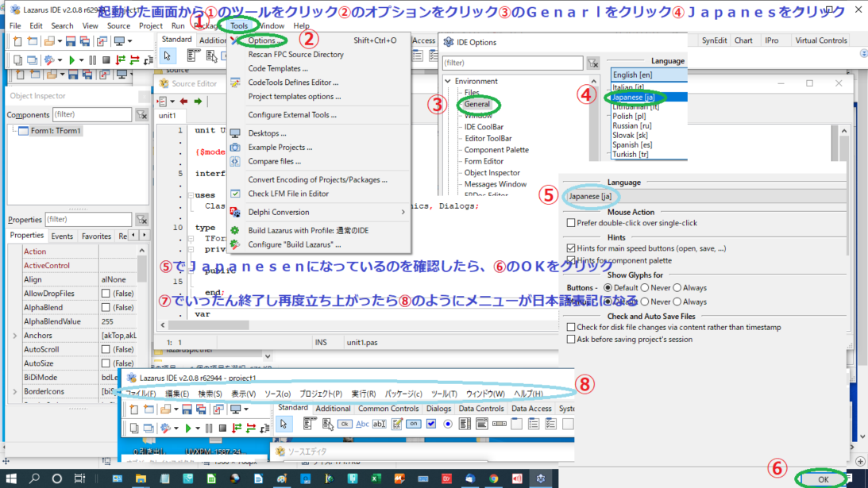868x488 pixels.
Task: Click Step Over icon in Japanese-menu Lazarus window
Action: [x=251, y=428]
